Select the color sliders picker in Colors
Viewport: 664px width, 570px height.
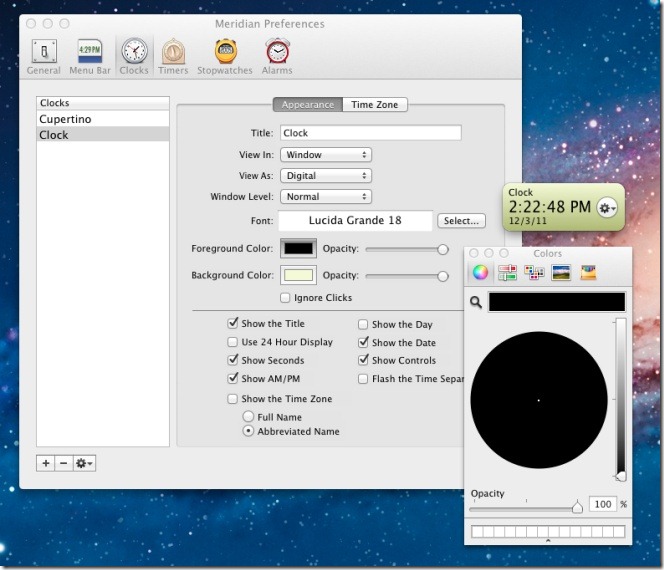[507, 272]
